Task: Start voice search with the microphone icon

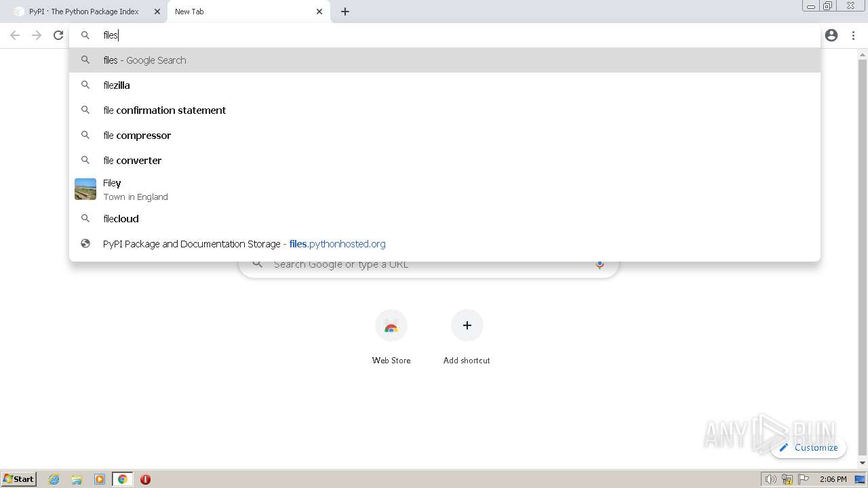Action: [x=599, y=264]
